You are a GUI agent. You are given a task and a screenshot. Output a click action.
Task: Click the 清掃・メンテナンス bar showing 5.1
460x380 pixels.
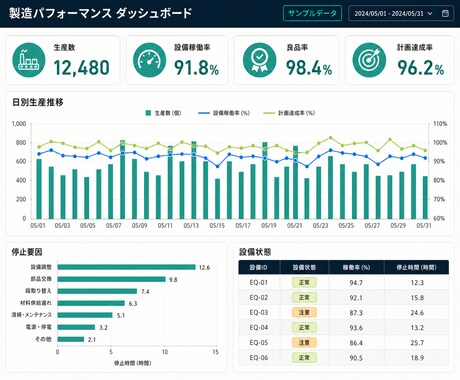[85, 315]
